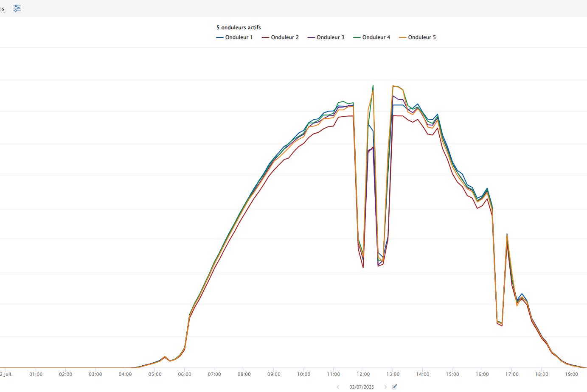Toggle Onduleur 4 series in legend

click(372, 37)
